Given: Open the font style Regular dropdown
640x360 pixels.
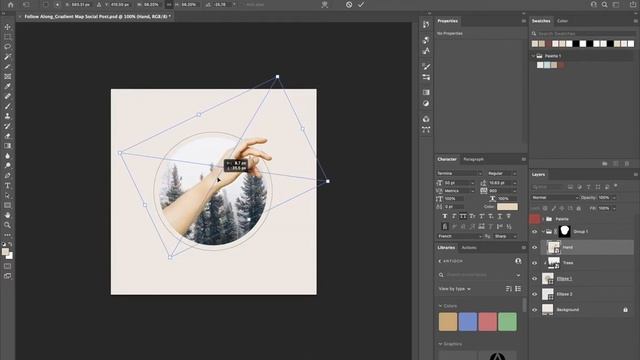Looking at the screenshot, I should click(x=502, y=173).
